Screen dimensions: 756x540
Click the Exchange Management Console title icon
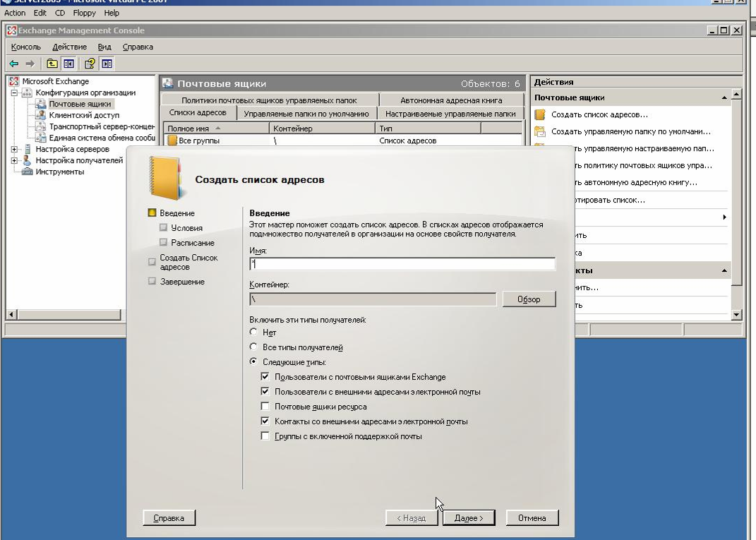[12, 30]
